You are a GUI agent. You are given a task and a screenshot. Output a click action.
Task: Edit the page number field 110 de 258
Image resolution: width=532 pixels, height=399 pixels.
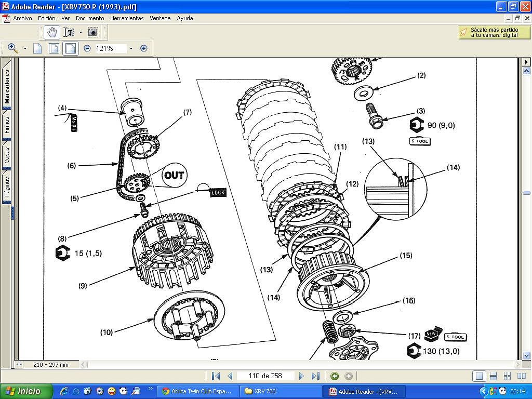click(265, 376)
